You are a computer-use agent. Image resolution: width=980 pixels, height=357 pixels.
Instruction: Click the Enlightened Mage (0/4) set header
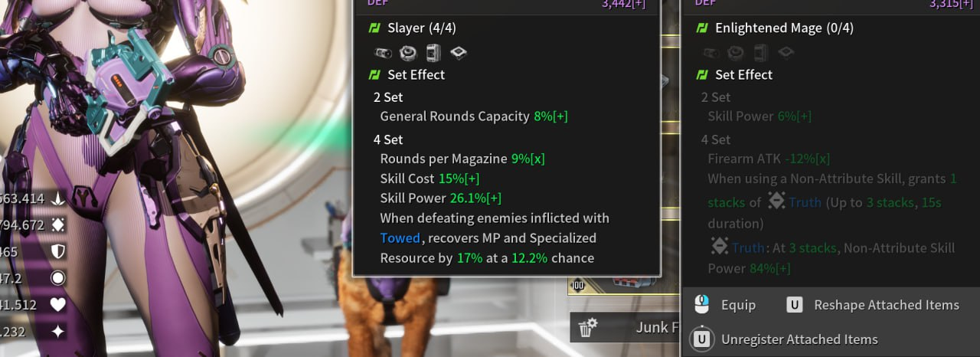(x=775, y=28)
